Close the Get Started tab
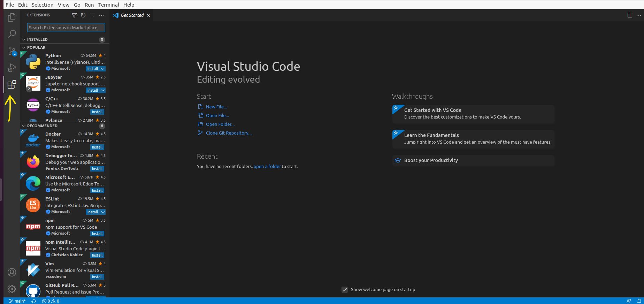The width and height of the screenshot is (644, 304). (148, 15)
